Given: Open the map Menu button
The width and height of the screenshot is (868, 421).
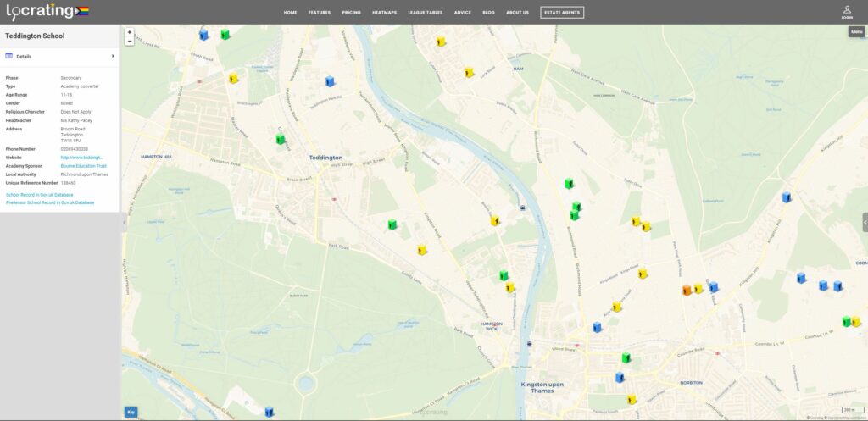Looking at the screenshot, I should [x=856, y=31].
